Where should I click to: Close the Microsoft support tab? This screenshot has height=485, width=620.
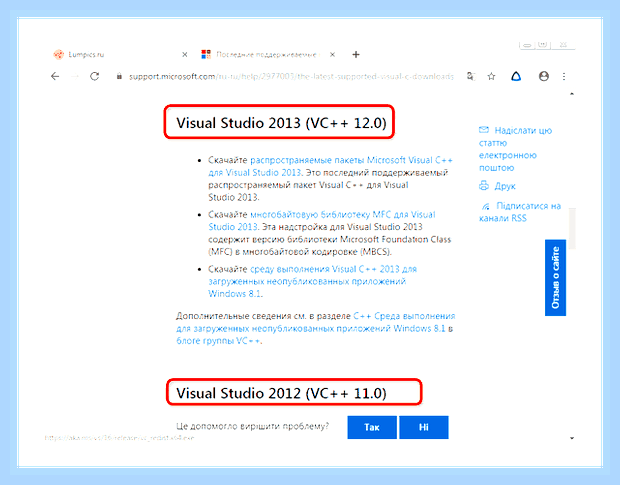pos(333,55)
